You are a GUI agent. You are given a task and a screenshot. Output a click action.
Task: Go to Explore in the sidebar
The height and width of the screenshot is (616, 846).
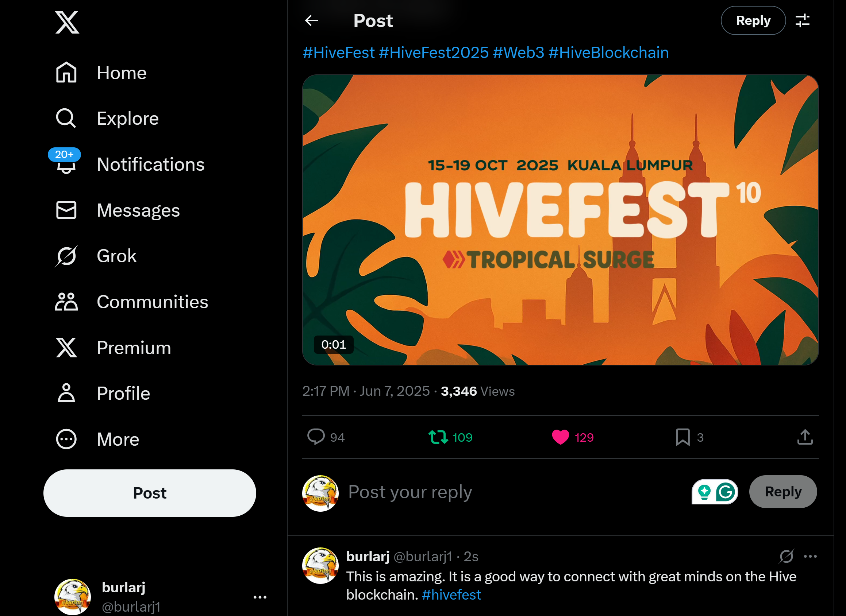(107, 118)
